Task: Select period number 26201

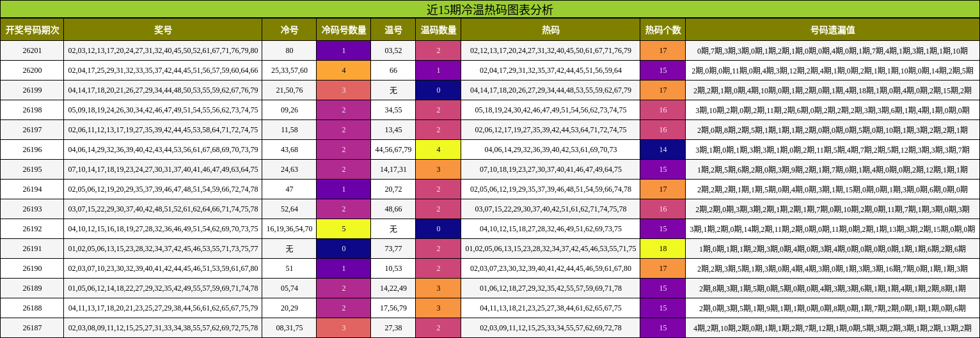Action: (32, 50)
